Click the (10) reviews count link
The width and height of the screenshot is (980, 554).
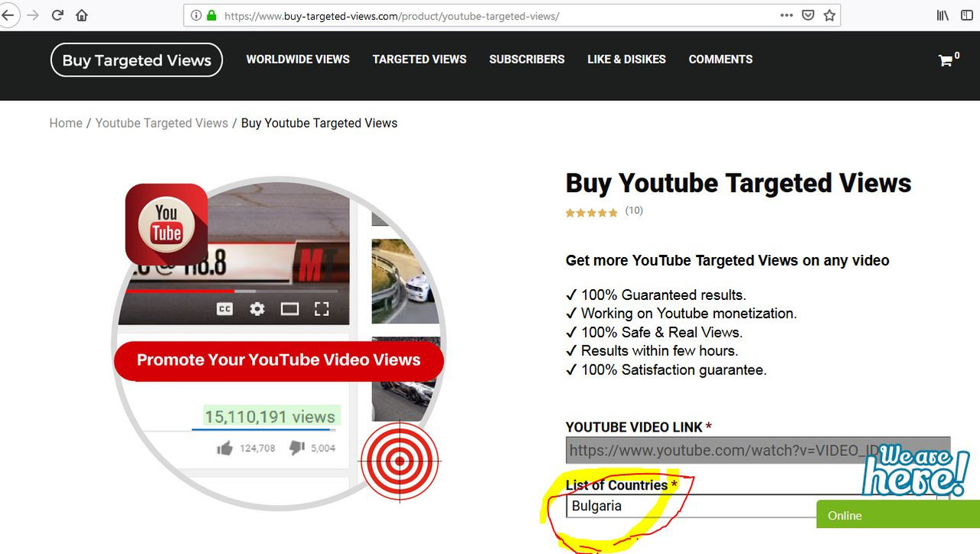(x=634, y=210)
